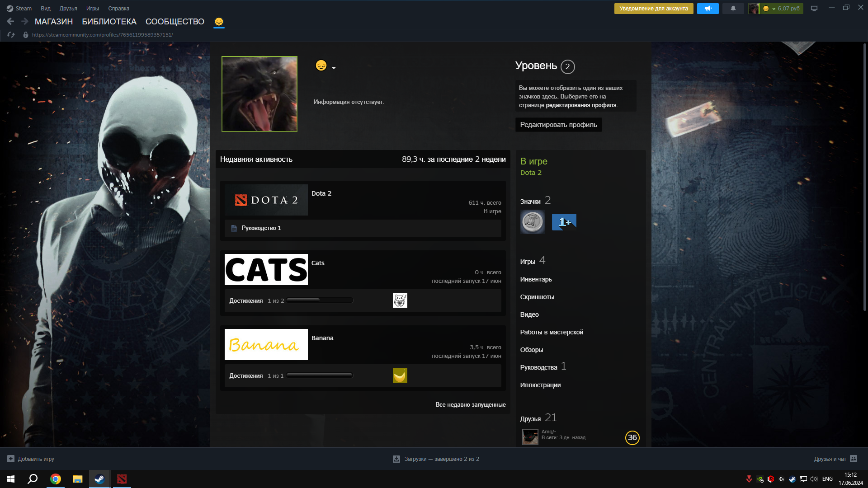Click the cat profile avatar image
The height and width of the screenshot is (488, 868).
tap(259, 94)
